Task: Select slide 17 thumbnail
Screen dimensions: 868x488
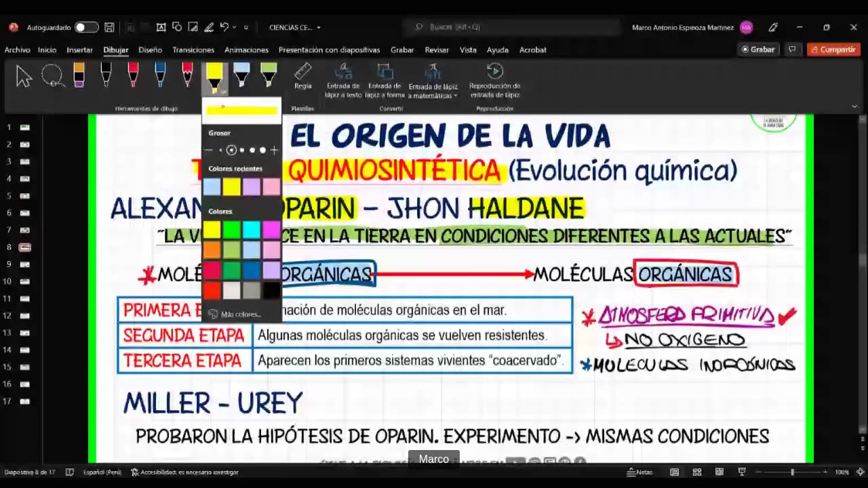Action: 25,401
